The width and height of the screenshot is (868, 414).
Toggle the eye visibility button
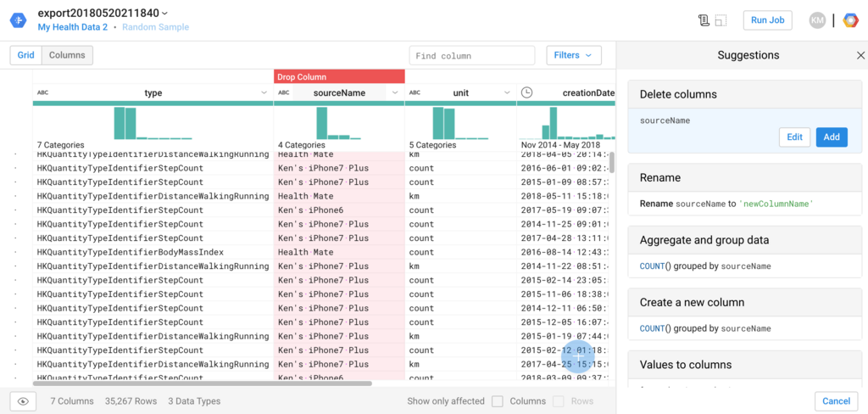[23, 401]
